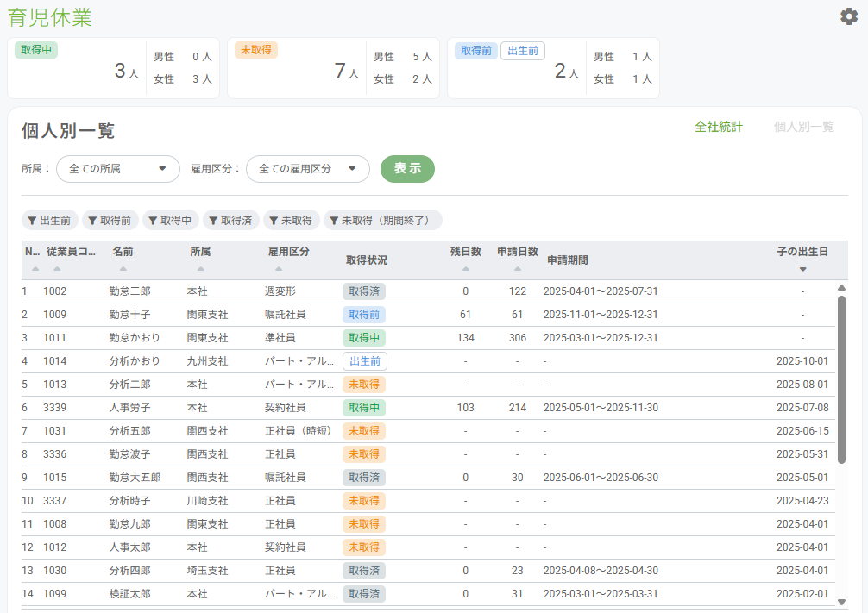868x613 pixels.
Task: Click birth date 2025-07-08
Action: click(x=802, y=407)
